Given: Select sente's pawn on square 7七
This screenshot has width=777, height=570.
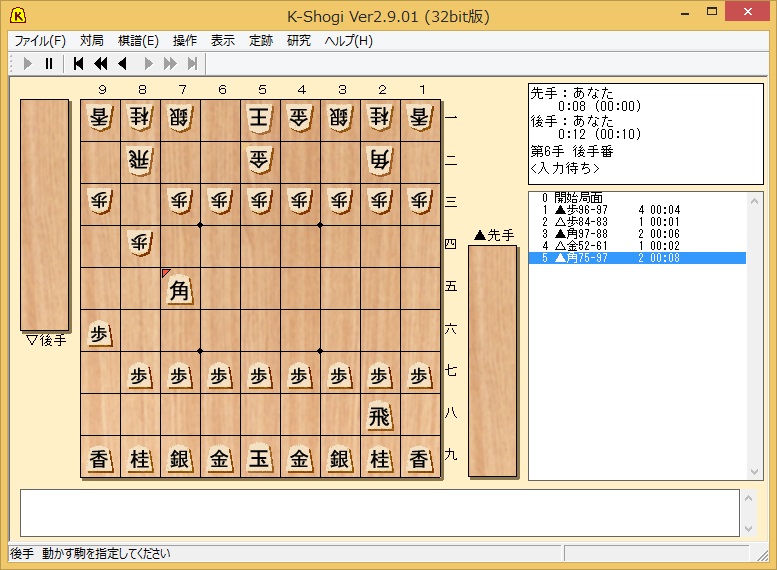Looking at the screenshot, I should (180, 373).
